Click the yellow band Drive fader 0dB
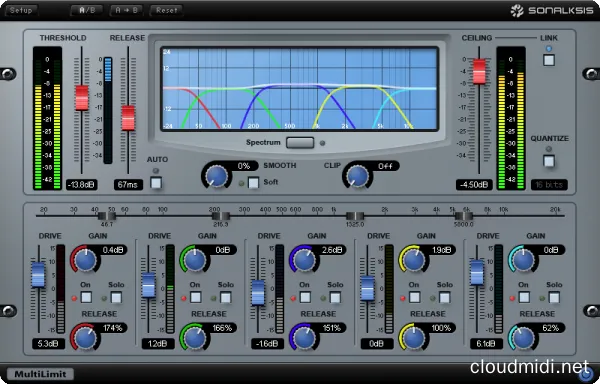This screenshot has height=384, width=600. (x=367, y=288)
